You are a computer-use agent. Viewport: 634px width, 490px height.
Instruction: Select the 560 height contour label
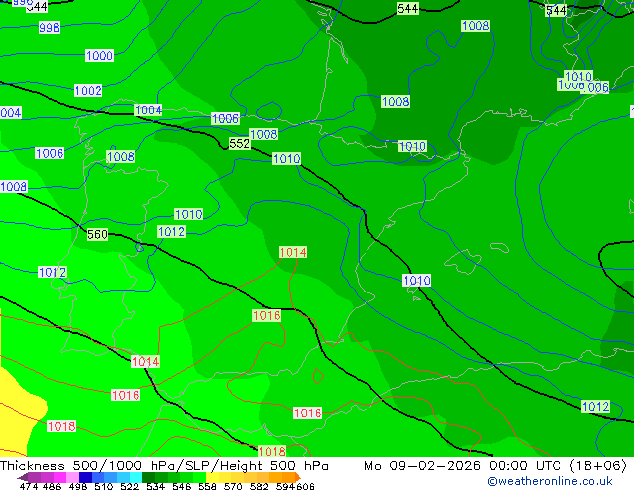coord(97,234)
